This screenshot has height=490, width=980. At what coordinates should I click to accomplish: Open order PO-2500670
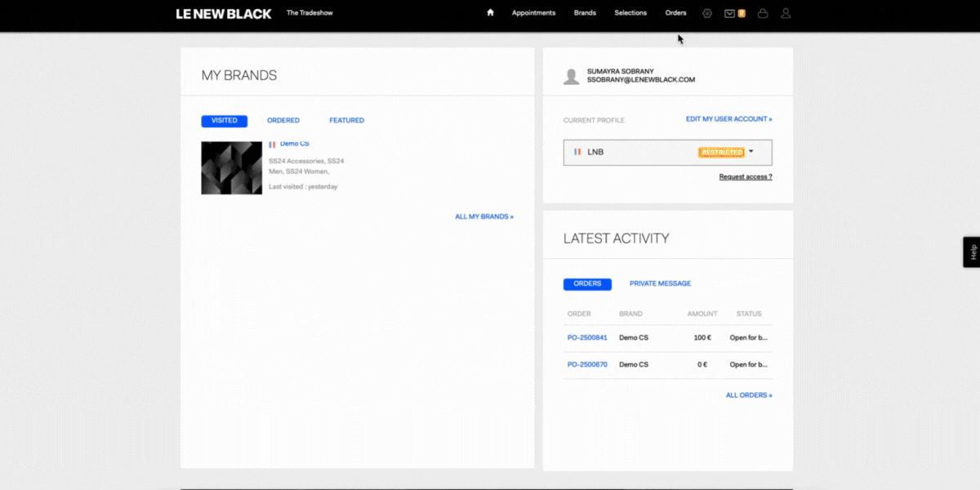pyautogui.click(x=587, y=365)
